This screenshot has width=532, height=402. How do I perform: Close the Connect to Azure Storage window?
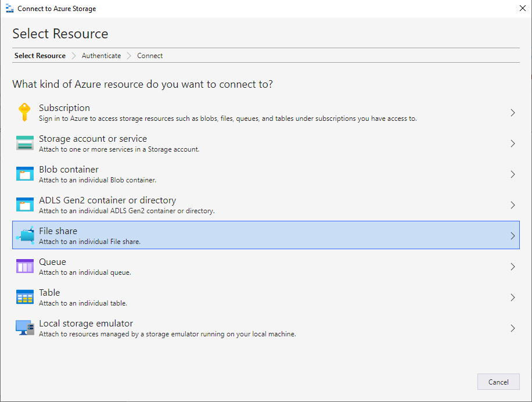[x=522, y=8]
